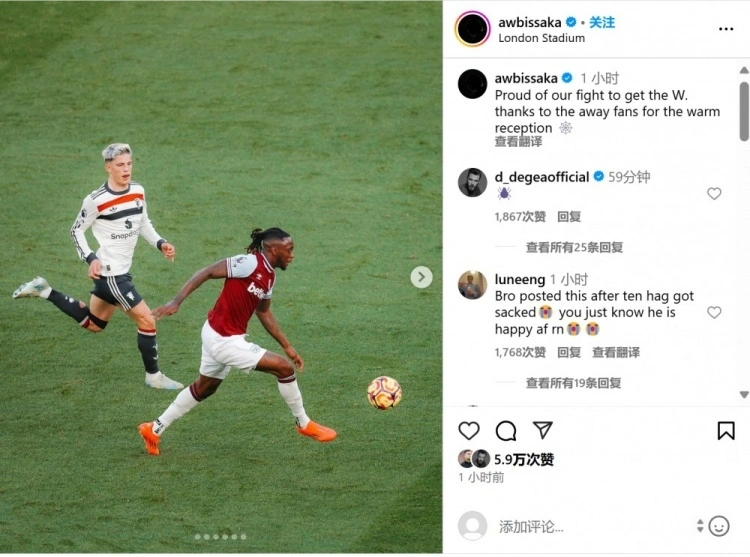Share the post via paper plane icon
Image resolution: width=750 pixels, height=557 pixels.
click(543, 430)
